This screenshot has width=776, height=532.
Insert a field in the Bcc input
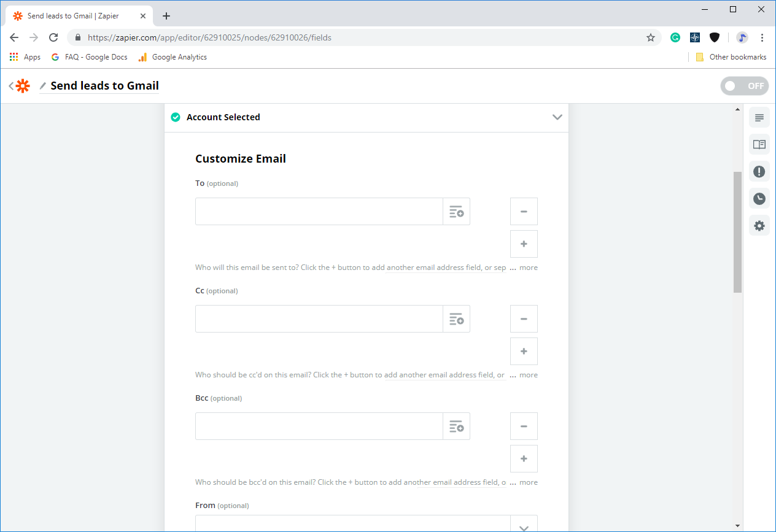[456, 426]
